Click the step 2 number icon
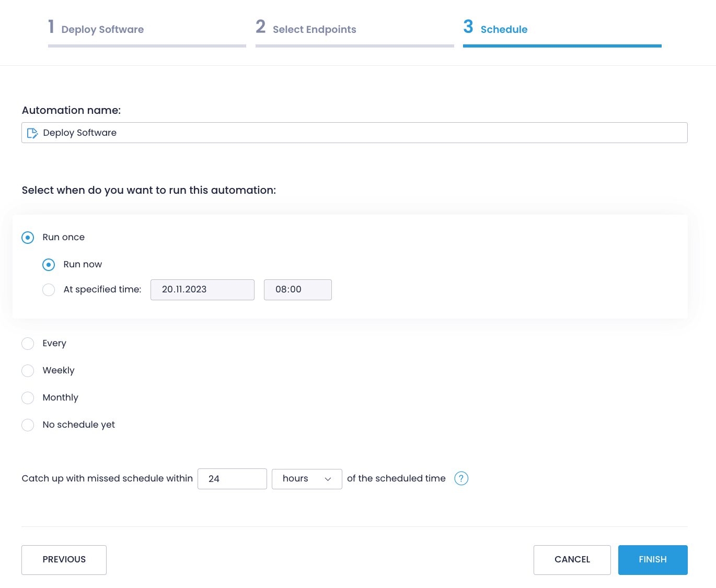Viewport: 716px width, 588px height. click(260, 26)
